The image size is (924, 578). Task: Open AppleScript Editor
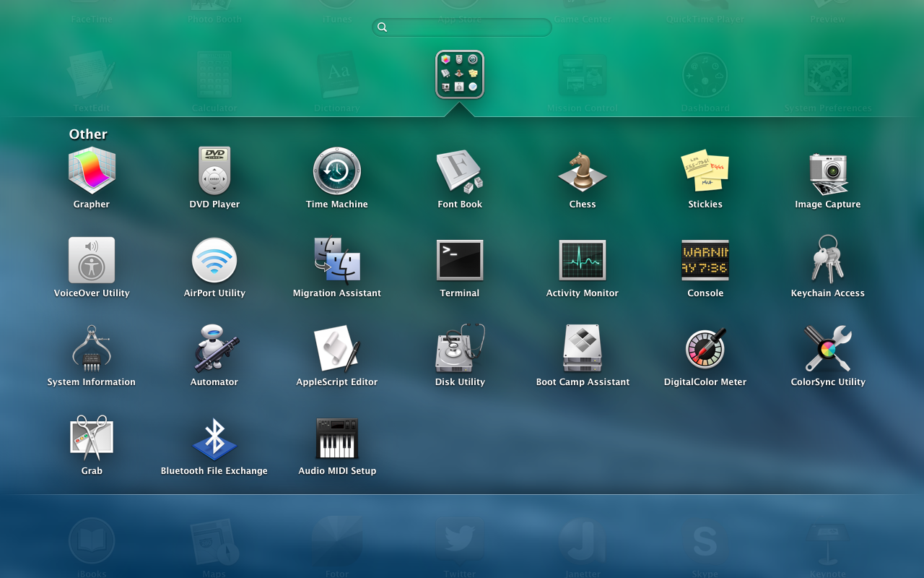click(x=337, y=349)
